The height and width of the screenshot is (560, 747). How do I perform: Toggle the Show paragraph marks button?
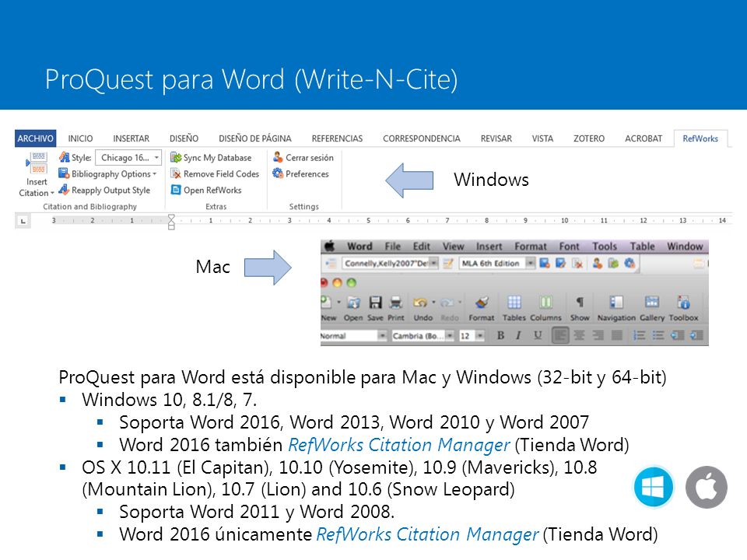pos(580,303)
